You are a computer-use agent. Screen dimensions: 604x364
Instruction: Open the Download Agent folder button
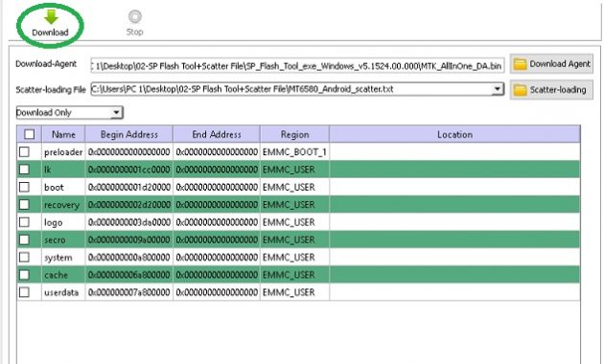[551, 64]
